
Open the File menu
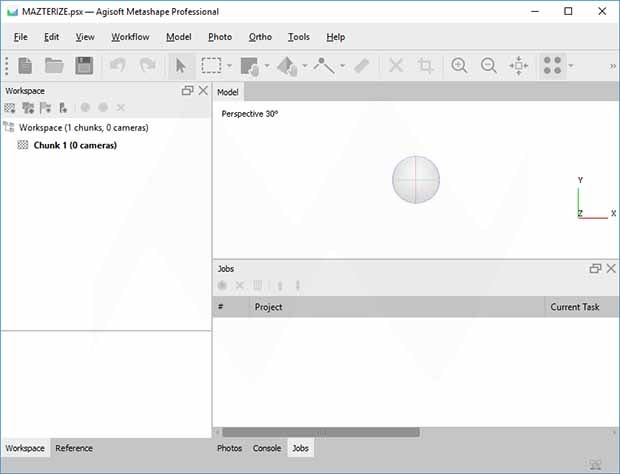point(21,37)
